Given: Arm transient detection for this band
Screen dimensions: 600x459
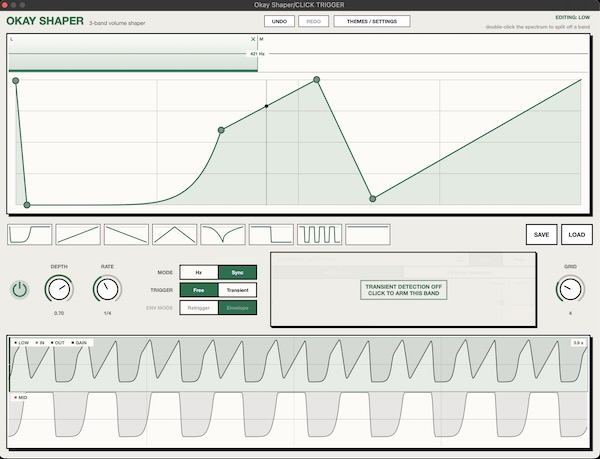Looking at the screenshot, I should coord(403,290).
